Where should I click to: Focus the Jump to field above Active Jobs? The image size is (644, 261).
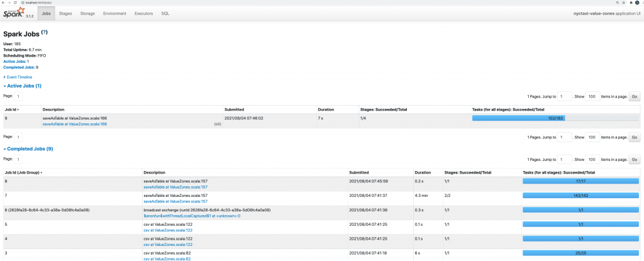(565, 97)
